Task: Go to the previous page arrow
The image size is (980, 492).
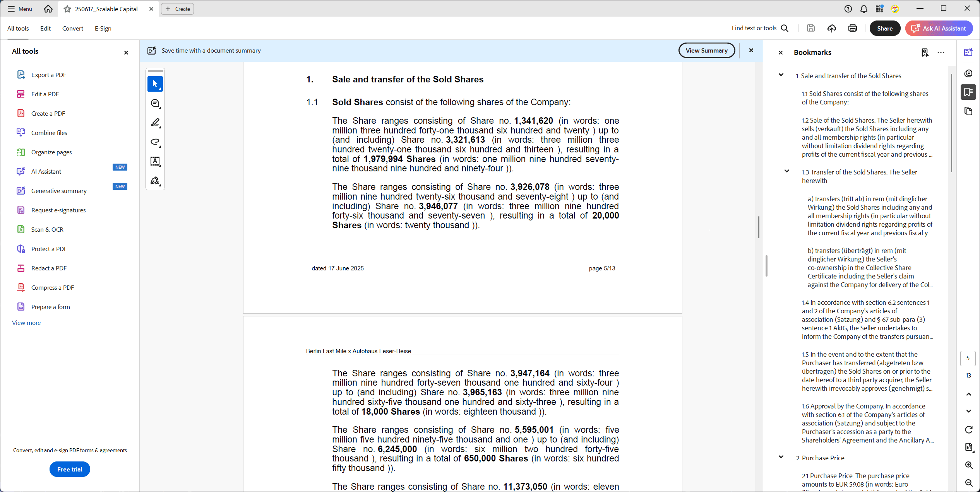Action: [968, 394]
